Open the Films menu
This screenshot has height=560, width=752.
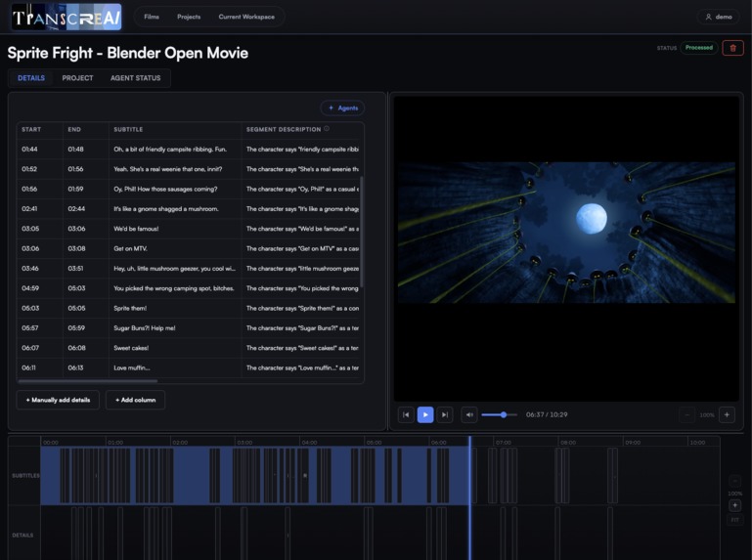click(x=152, y=17)
